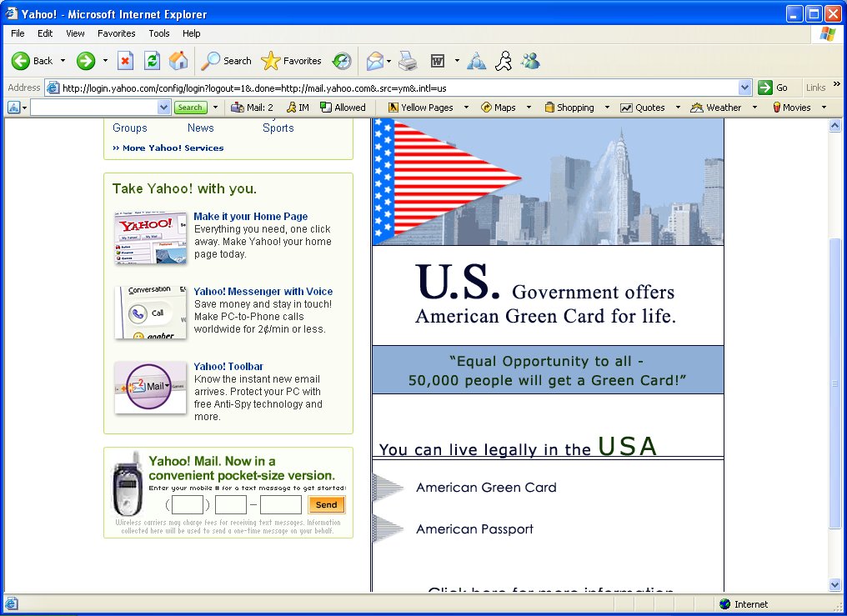847x616 pixels.
Task: Open the History icon in the toolbar
Action: (342, 61)
